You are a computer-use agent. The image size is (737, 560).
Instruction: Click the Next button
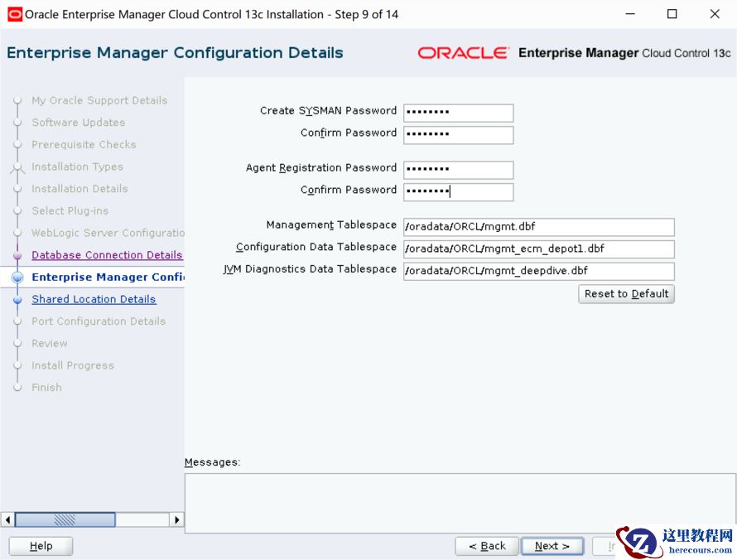click(x=552, y=546)
